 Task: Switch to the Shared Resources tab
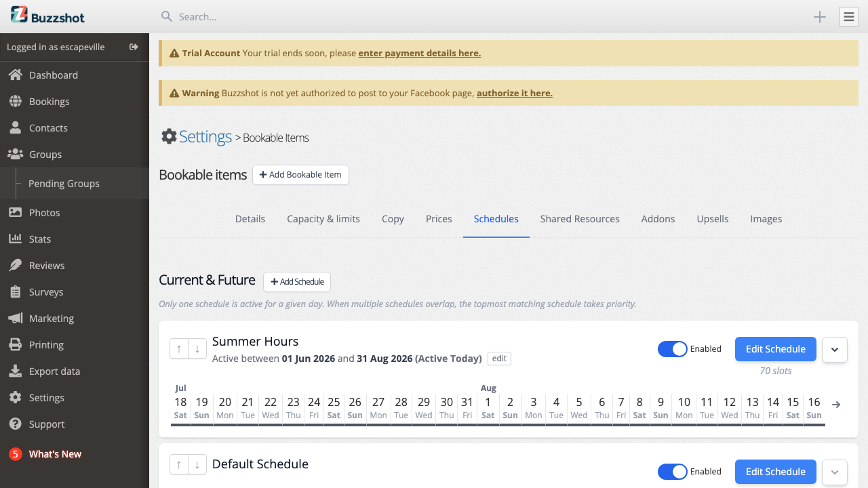tap(580, 219)
